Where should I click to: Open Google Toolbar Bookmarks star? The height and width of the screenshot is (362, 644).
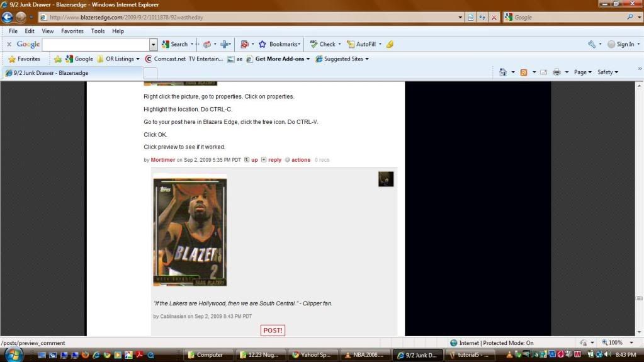(278, 44)
